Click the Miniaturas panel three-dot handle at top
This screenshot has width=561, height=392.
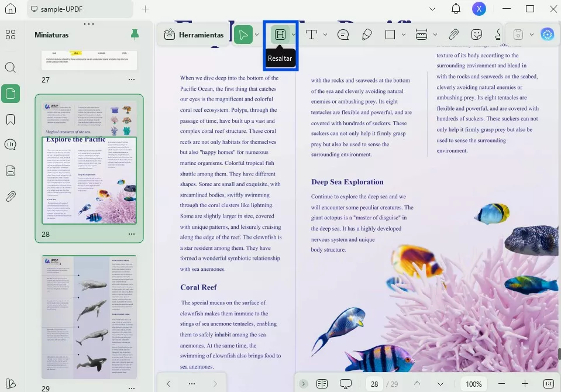click(89, 24)
